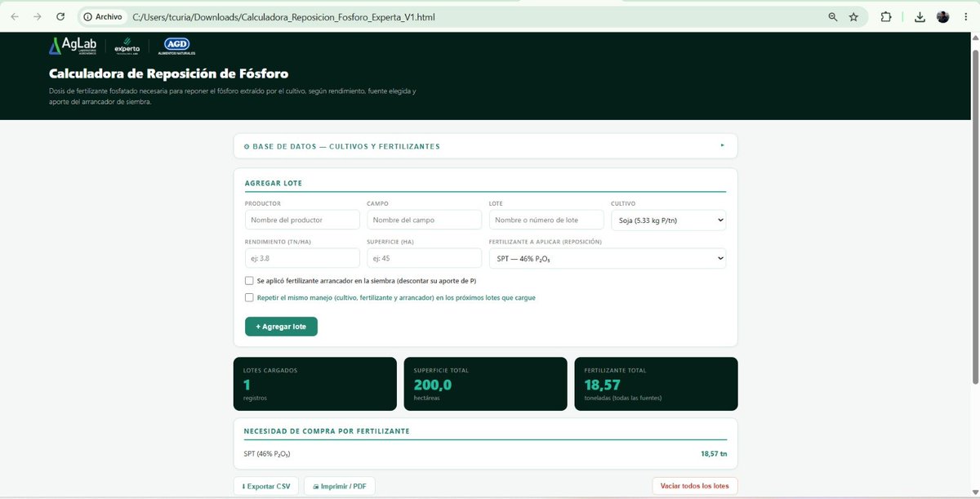The image size is (980, 499).
Task: Bookmark this page with the star icon
Action: 853,16
